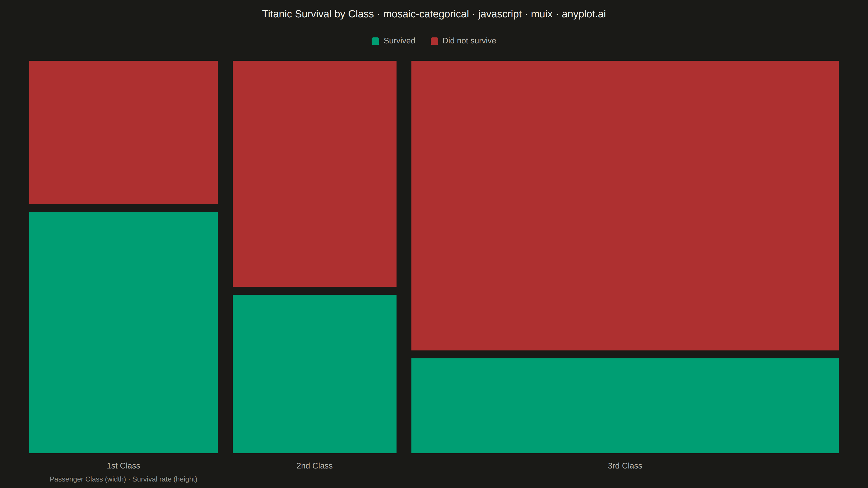Click the Survival rate (height) caption text
Image resolution: width=868 pixels, height=488 pixels.
tap(165, 479)
